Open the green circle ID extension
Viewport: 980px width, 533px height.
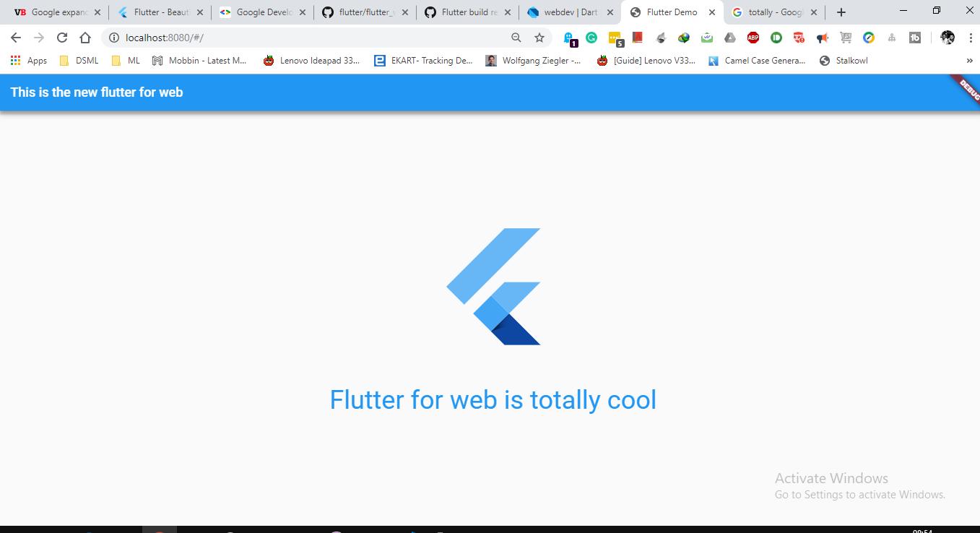coord(776,38)
